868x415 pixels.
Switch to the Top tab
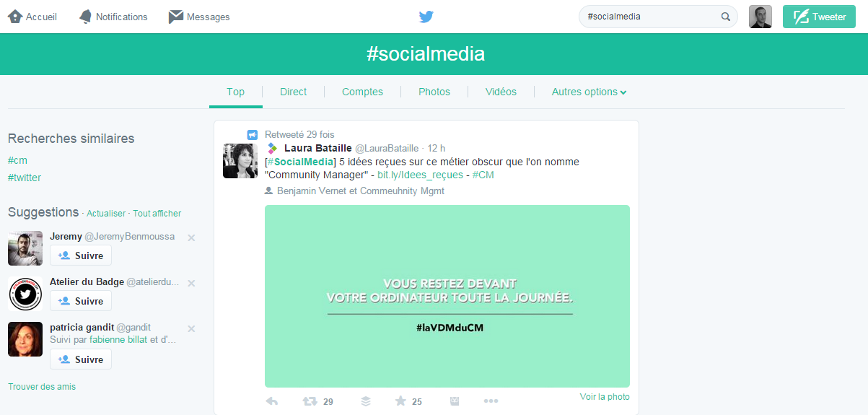tap(235, 92)
